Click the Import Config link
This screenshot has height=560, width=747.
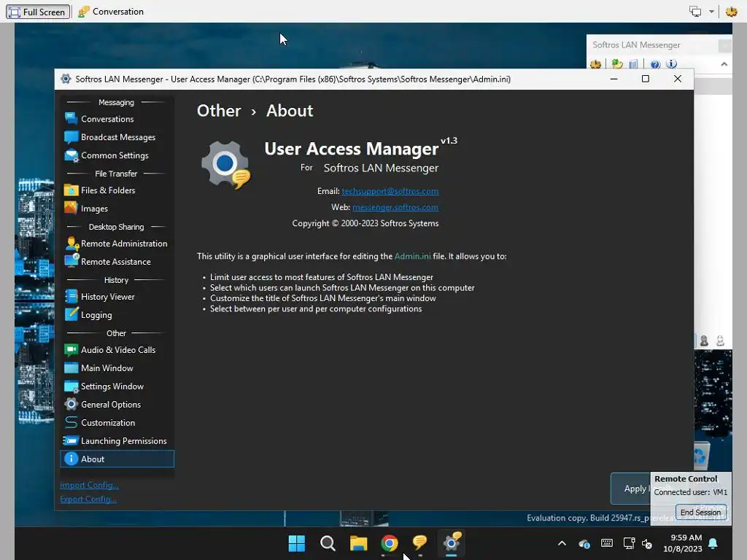(x=89, y=485)
